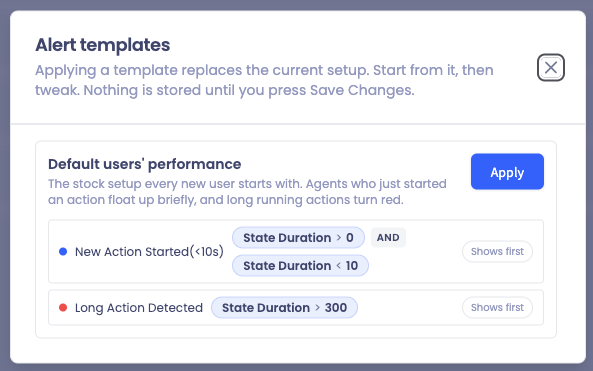The height and width of the screenshot is (371, 593).
Task: Click the AND operator badge
Action: pos(388,238)
